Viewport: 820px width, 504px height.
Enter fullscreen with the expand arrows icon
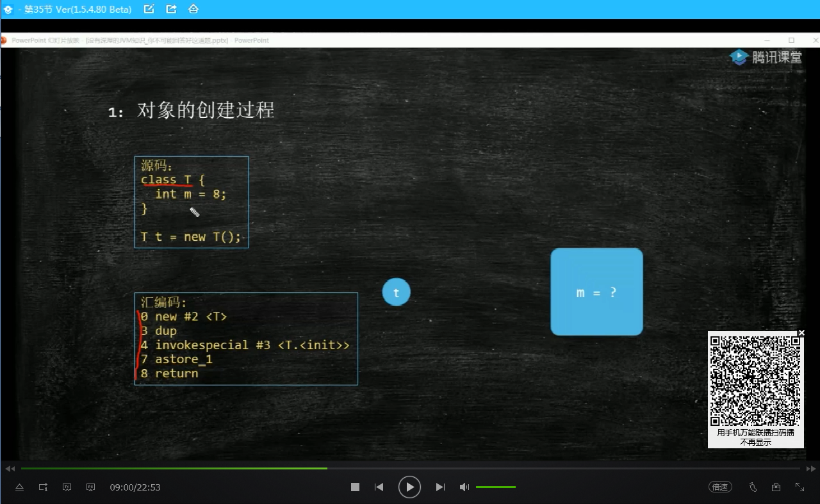point(799,487)
